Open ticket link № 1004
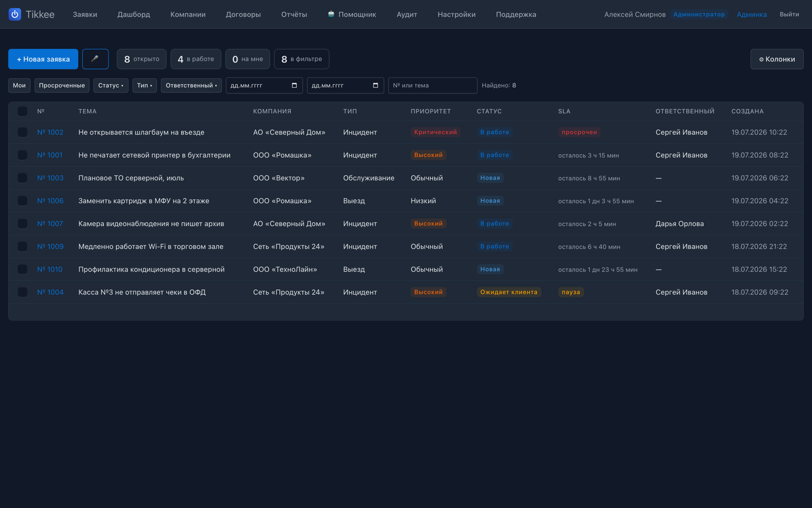The height and width of the screenshot is (508, 812). [x=50, y=292]
